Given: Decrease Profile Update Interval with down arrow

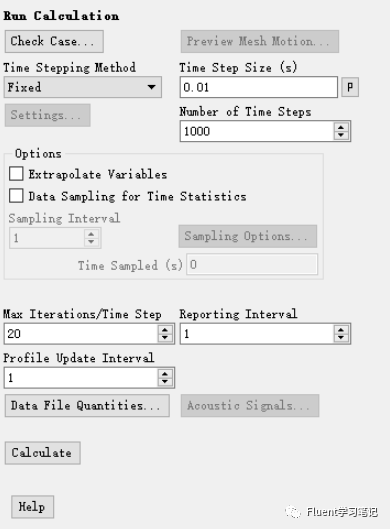Looking at the screenshot, I should pos(165,382).
